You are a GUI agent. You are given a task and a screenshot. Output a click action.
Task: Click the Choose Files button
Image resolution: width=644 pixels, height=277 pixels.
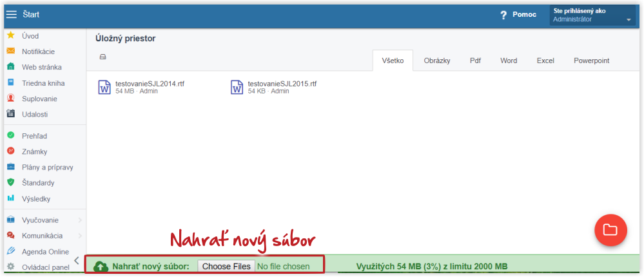click(226, 266)
